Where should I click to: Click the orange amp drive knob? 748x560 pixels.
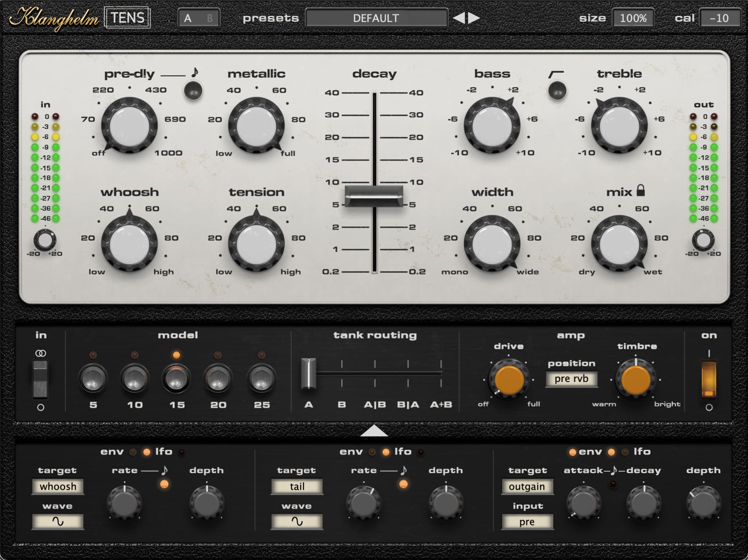point(509,380)
